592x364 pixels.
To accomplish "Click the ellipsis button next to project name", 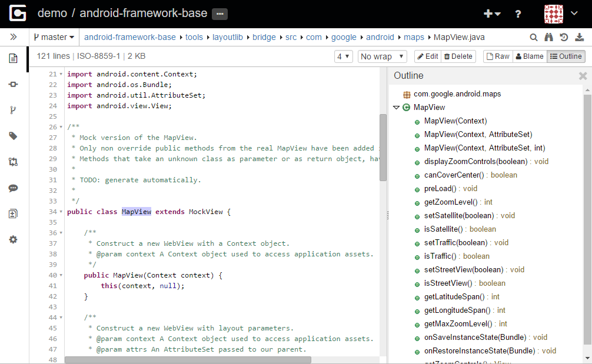I will [x=219, y=14].
